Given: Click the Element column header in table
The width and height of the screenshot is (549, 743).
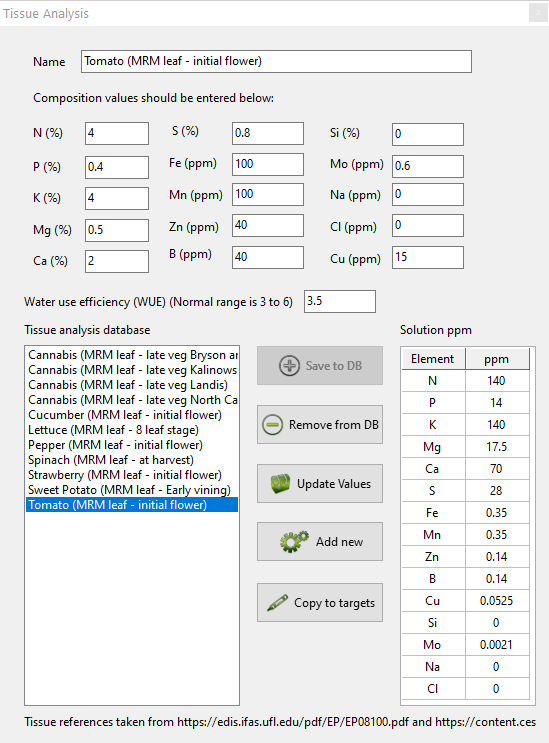Looking at the screenshot, I should click(x=433, y=359).
